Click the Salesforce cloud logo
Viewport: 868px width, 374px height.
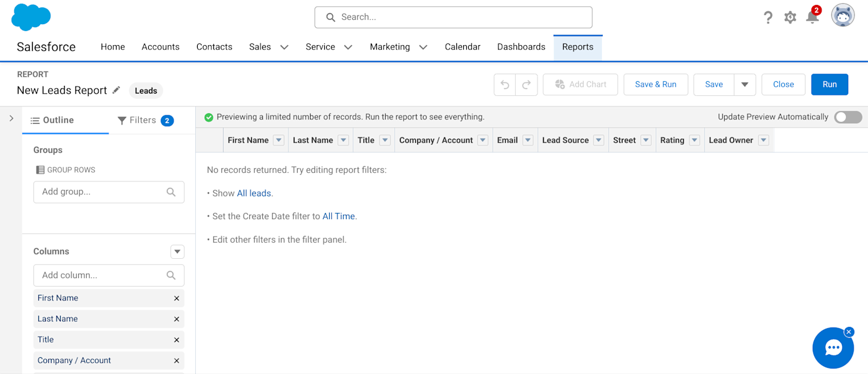pyautogui.click(x=31, y=17)
